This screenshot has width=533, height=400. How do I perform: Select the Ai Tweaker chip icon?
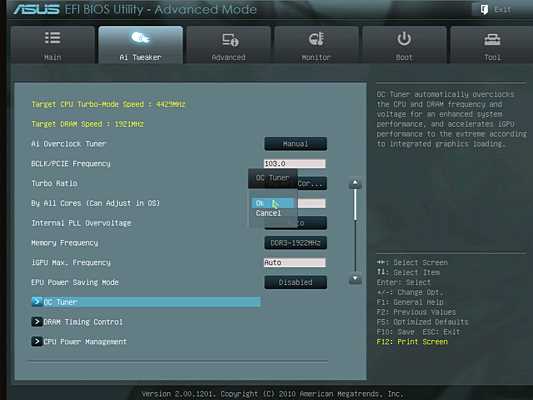click(x=140, y=38)
